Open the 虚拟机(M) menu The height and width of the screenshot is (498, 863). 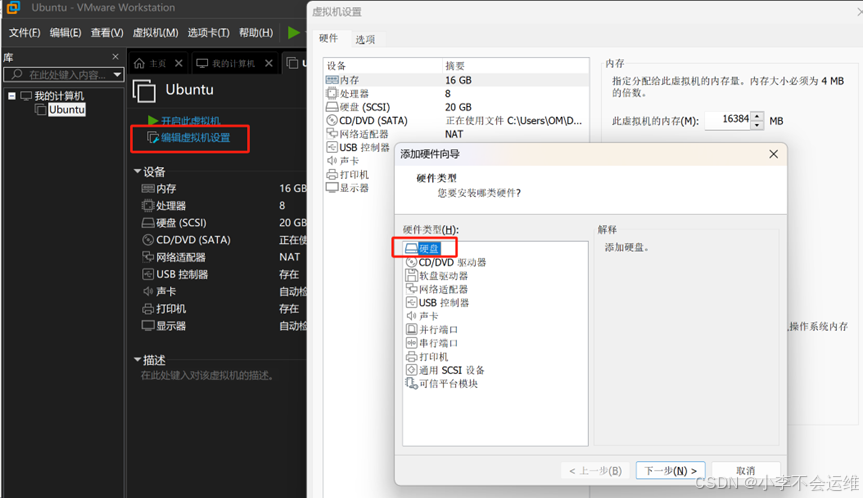pos(155,32)
